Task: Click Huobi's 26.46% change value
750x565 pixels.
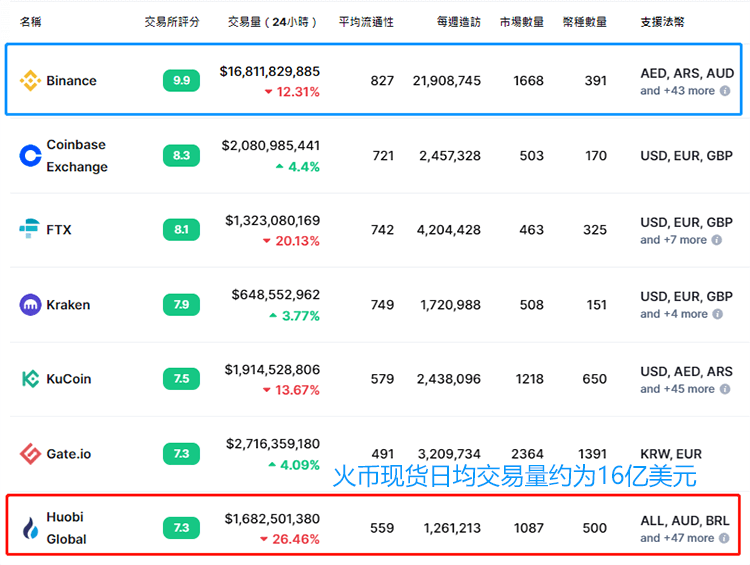Action: point(296,540)
